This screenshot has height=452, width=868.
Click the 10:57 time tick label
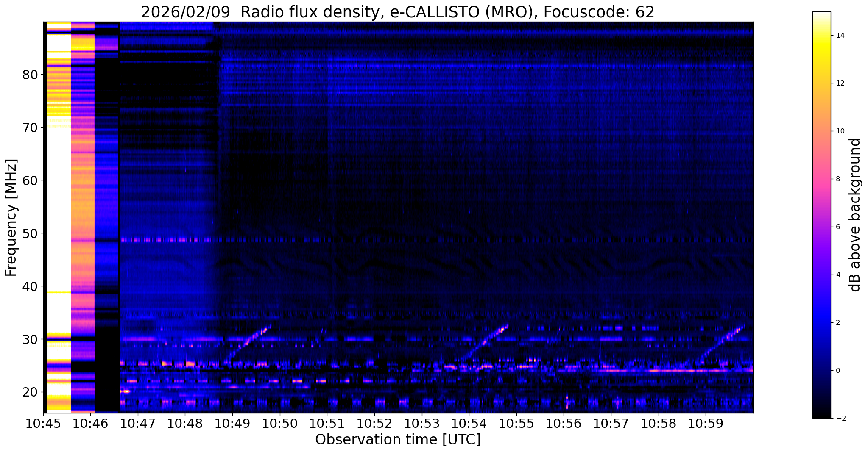pyautogui.click(x=611, y=423)
